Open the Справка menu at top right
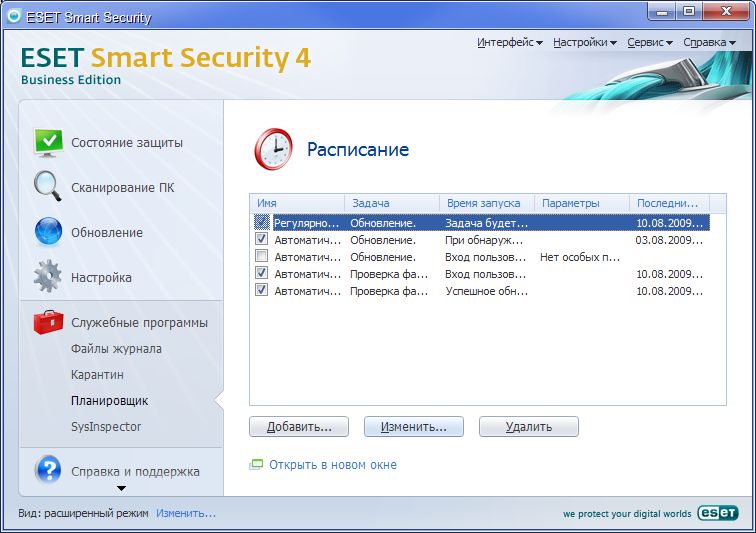 (710, 42)
